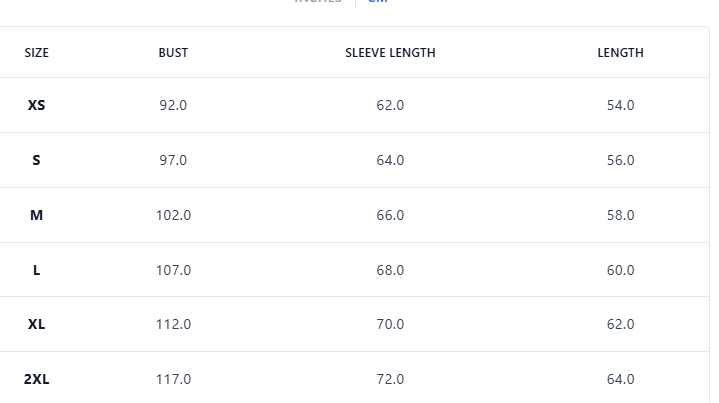This screenshot has height=403, width=719.
Task: Select the M size row label
Action: click(37, 215)
